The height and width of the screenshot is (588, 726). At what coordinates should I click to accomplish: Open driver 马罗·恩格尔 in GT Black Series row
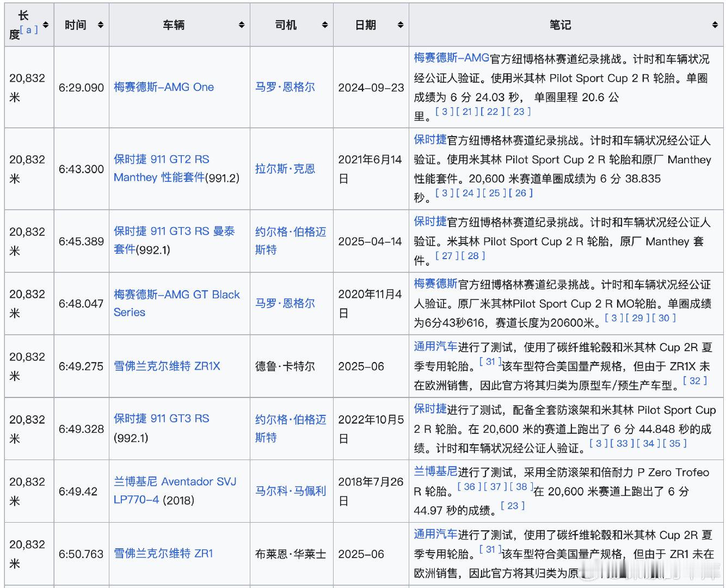[285, 303]
